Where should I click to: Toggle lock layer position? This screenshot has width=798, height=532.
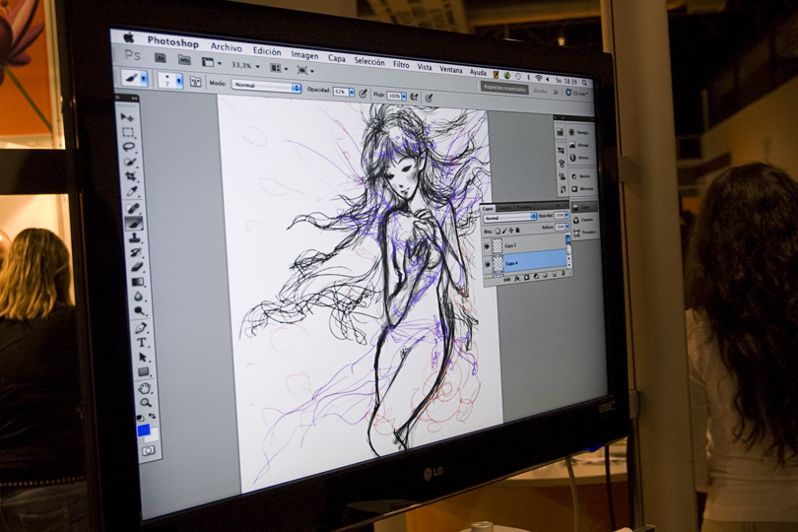coord(511,231)
